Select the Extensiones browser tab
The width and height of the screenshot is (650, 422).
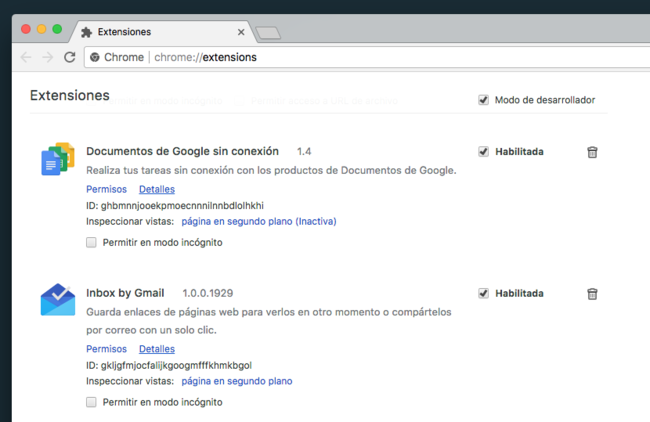tap(162, 32)
